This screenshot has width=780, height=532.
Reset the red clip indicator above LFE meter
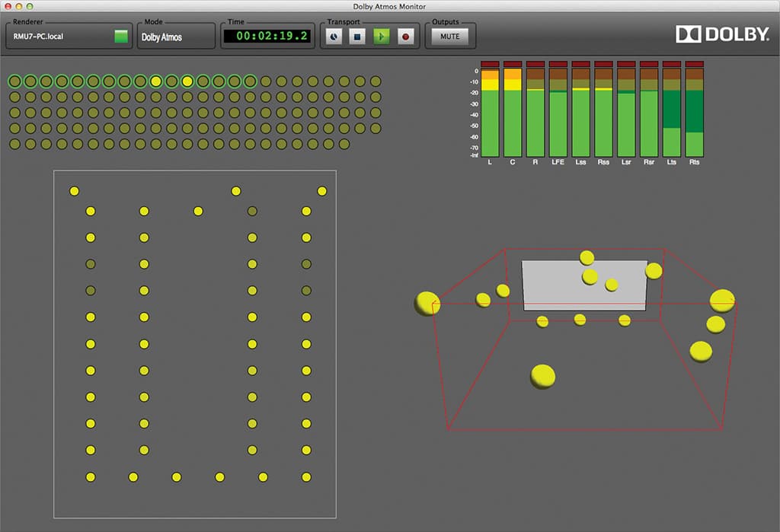558,64
